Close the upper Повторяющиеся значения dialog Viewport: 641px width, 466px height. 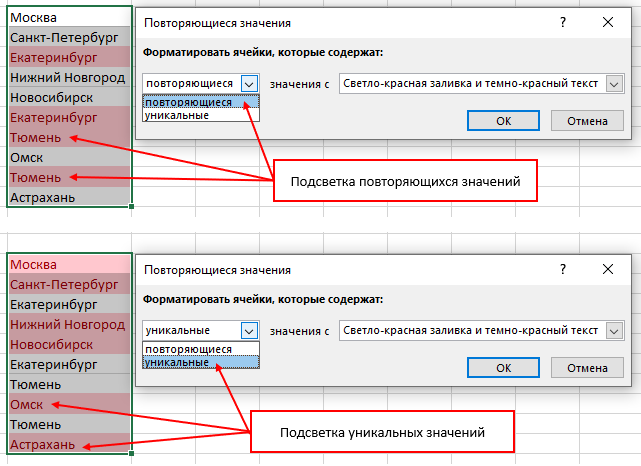pos(608,22)
